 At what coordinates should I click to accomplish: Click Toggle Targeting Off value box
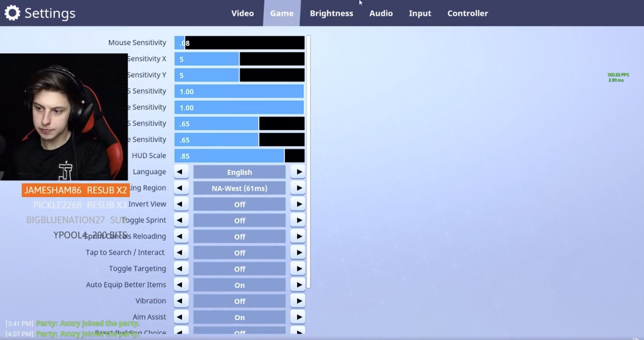pos(239,269)
